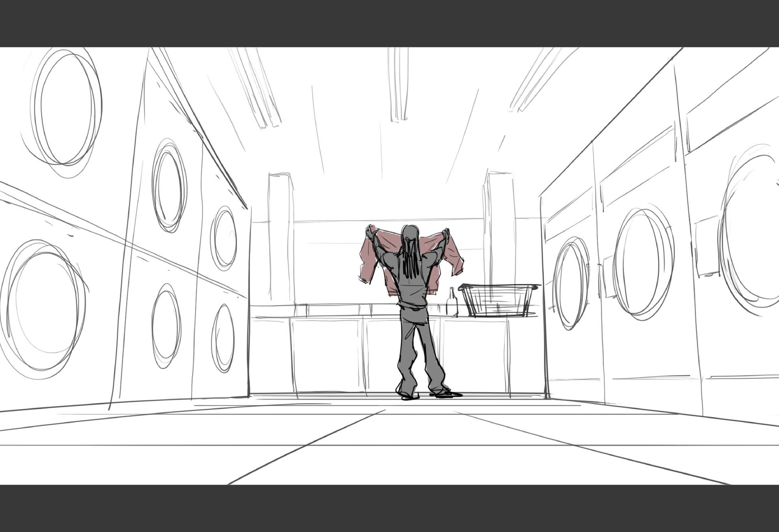779x532 pixels.
Task: Click the left pillar behind the counter
Action: click(281, 237)
